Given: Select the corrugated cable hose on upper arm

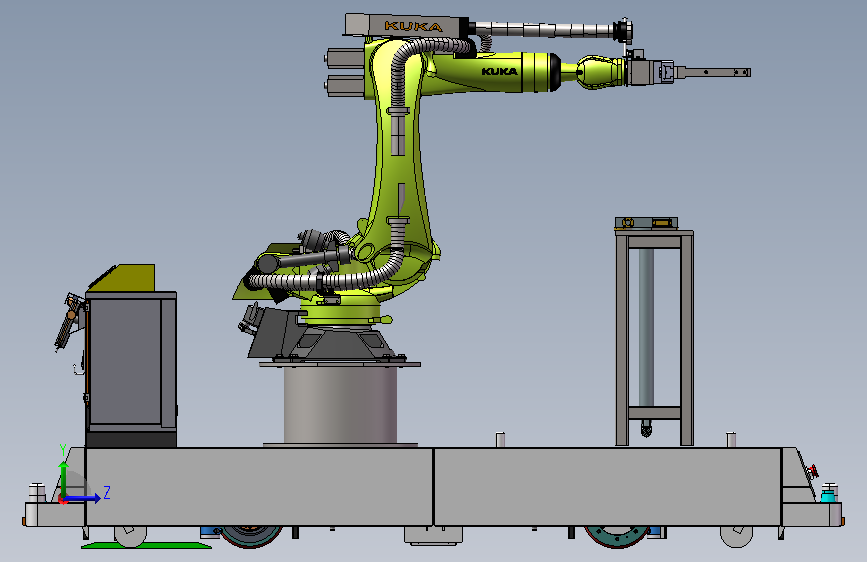Looking at the screenshot, I should 399,77.
